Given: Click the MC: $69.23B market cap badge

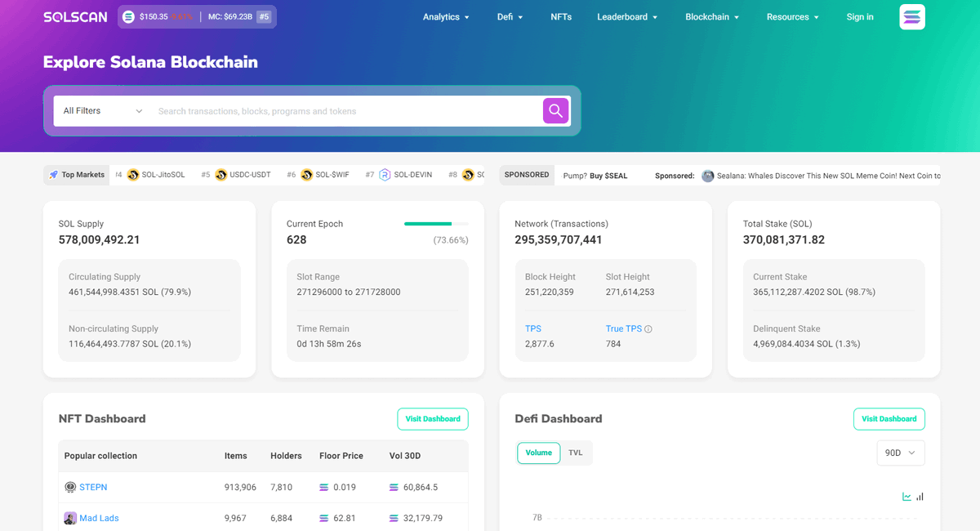Looking at the screenshot, I should click(230, 17).
